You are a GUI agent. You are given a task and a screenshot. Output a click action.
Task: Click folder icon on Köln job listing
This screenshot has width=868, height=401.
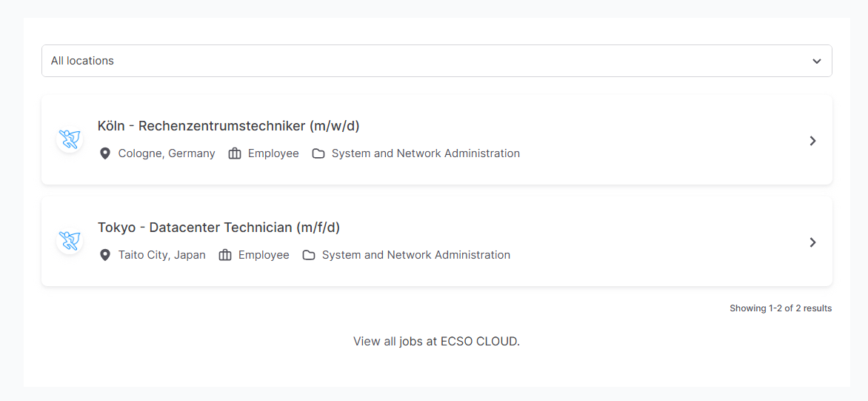318,153
